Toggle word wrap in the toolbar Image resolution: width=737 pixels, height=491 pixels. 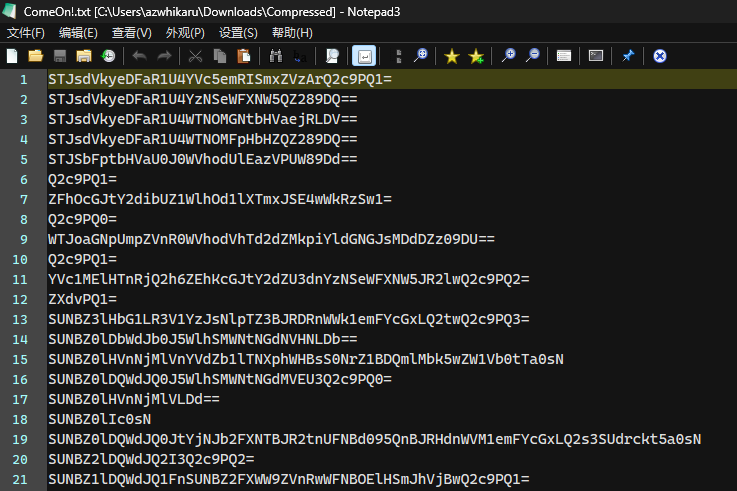(364, 56)
